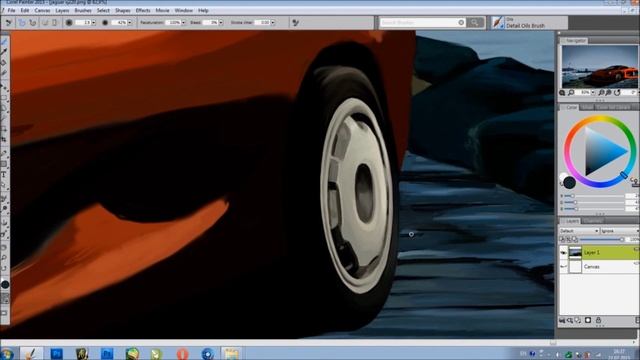Click the Navigator preview thumbnail
The width and height of the screenshot is (640, 360).
[600, 67]
